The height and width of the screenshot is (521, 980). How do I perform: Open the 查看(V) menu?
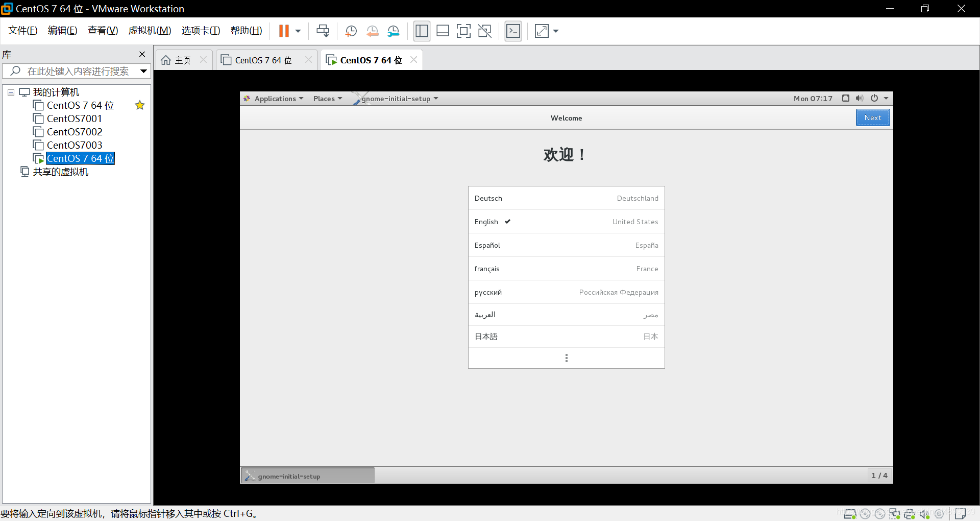point(103,31)
